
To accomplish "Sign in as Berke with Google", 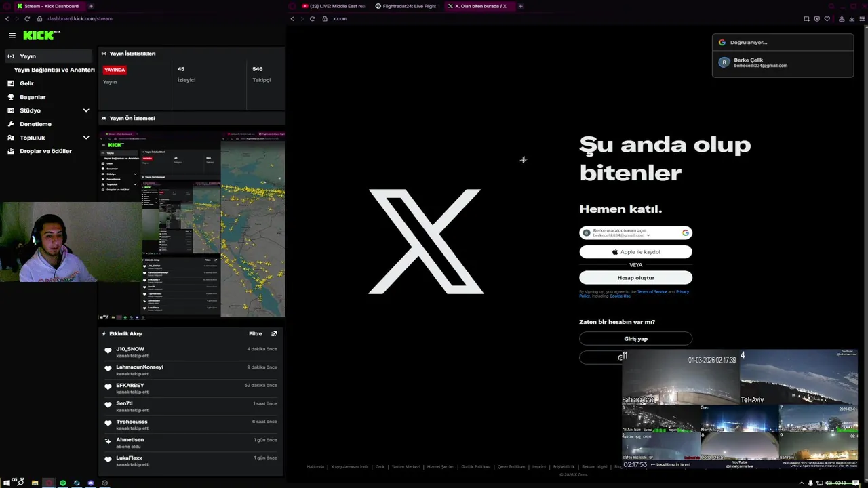I will tap(635, 232).
